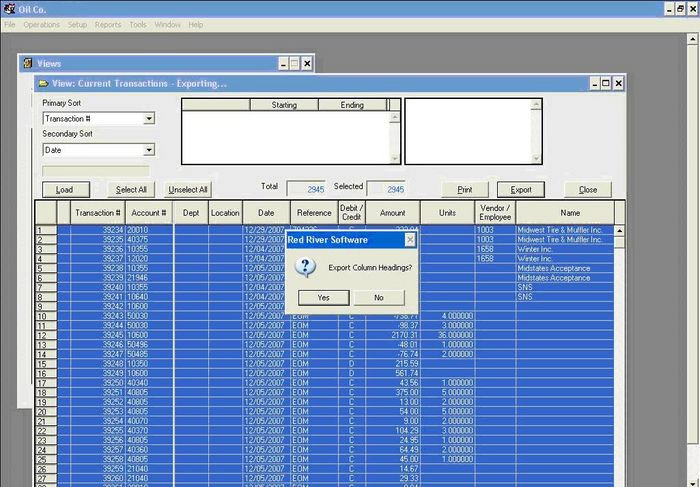This screenshot has height=487, width=700.
Task: Click the Secondary Sort Date combo box
Action: point(99,150)
